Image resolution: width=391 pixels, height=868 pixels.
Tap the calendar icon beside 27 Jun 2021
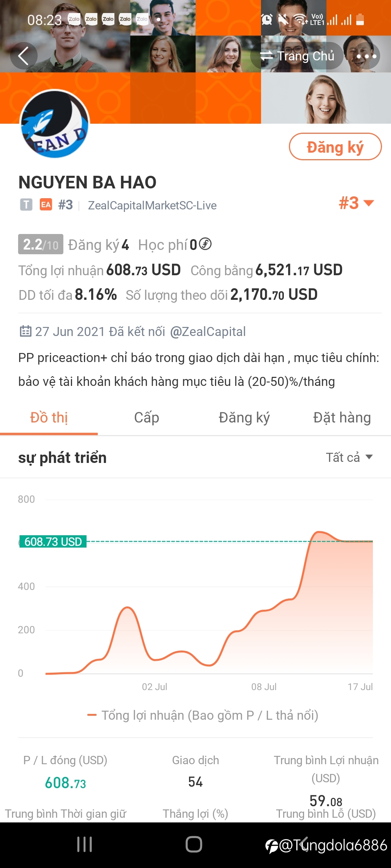(25, 331)
